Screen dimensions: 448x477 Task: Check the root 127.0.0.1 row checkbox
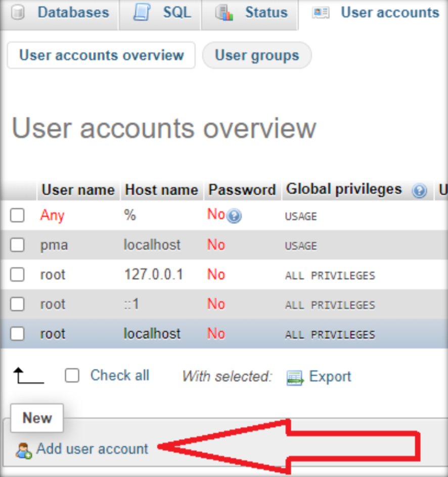pos(17,274)
